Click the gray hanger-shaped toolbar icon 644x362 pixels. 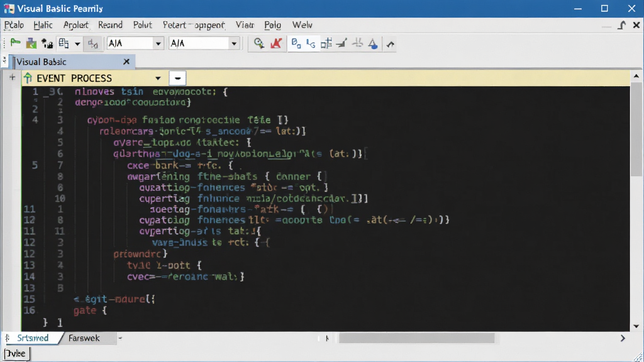(x=358, y=43)
